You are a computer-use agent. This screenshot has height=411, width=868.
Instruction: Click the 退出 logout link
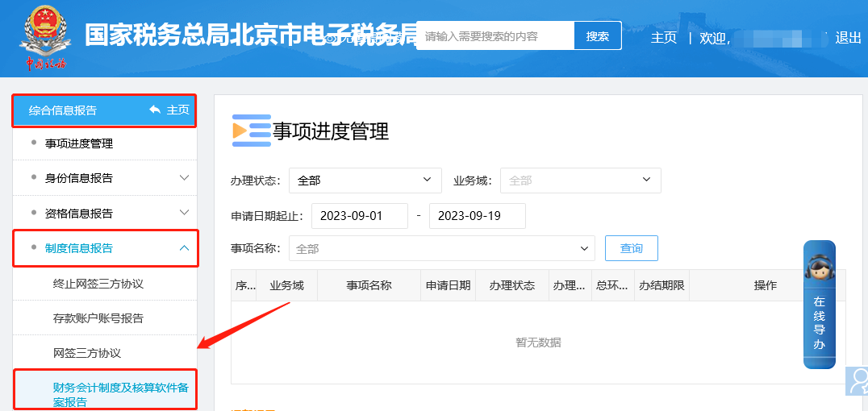(x=848, y=38)
